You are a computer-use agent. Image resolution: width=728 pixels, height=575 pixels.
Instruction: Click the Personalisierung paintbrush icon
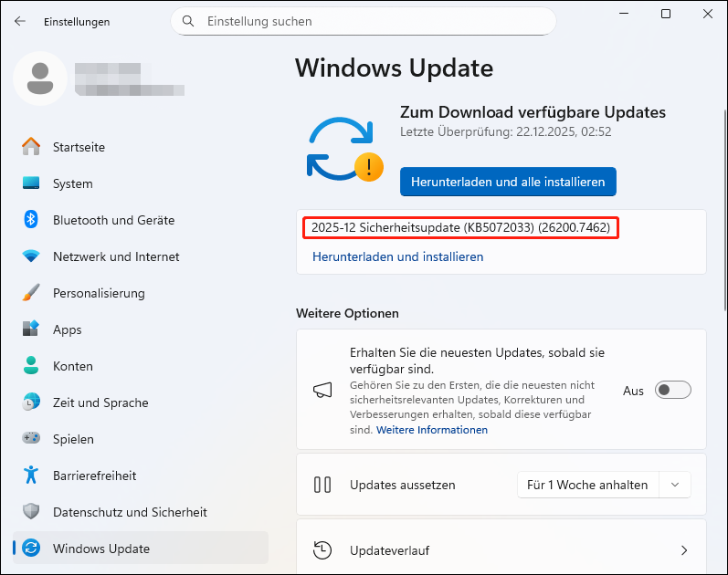(x=31, y=292)
